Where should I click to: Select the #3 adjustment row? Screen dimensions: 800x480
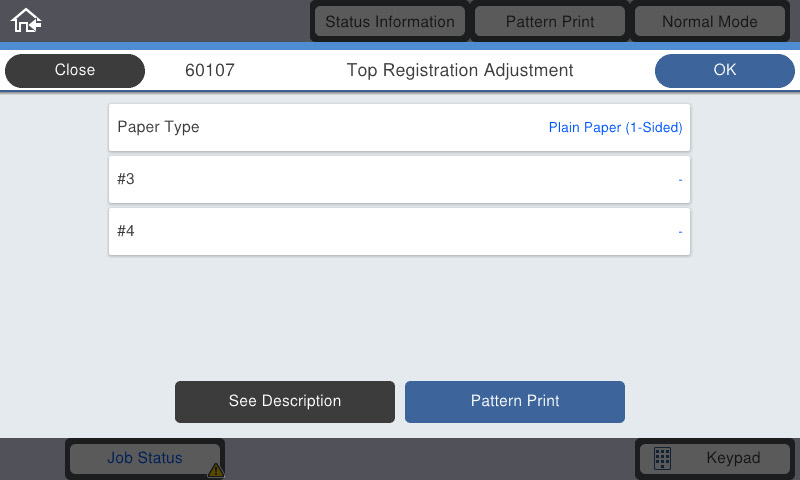(399, 180)
